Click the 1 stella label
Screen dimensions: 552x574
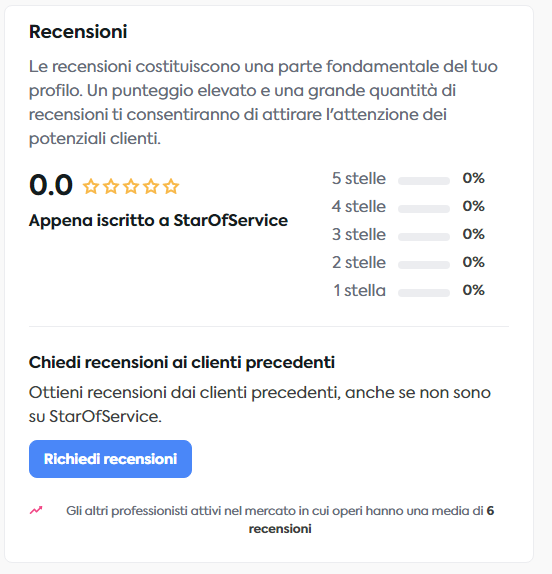(359, 291)
